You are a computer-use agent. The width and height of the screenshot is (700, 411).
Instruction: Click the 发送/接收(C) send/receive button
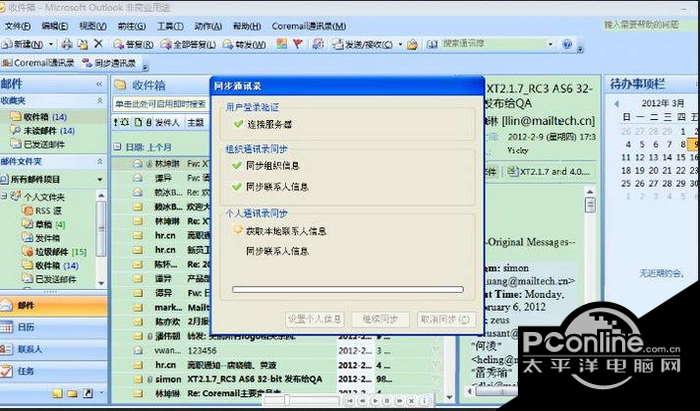point(362,44)
